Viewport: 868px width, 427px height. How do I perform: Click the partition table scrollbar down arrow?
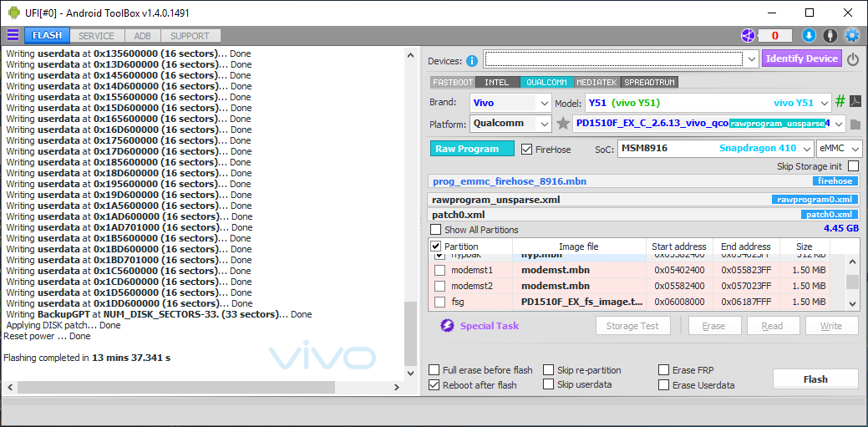pos(852,303)
